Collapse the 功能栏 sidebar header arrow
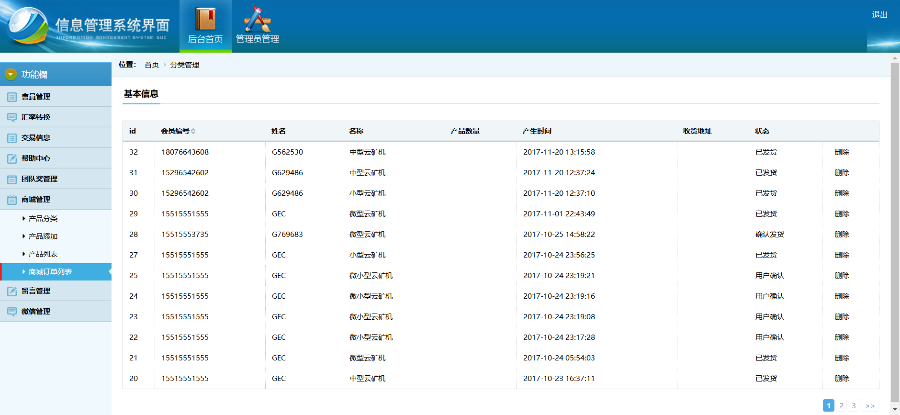This screenshot has width=900, height=415. pyautogui.click(x=11, y=74)
